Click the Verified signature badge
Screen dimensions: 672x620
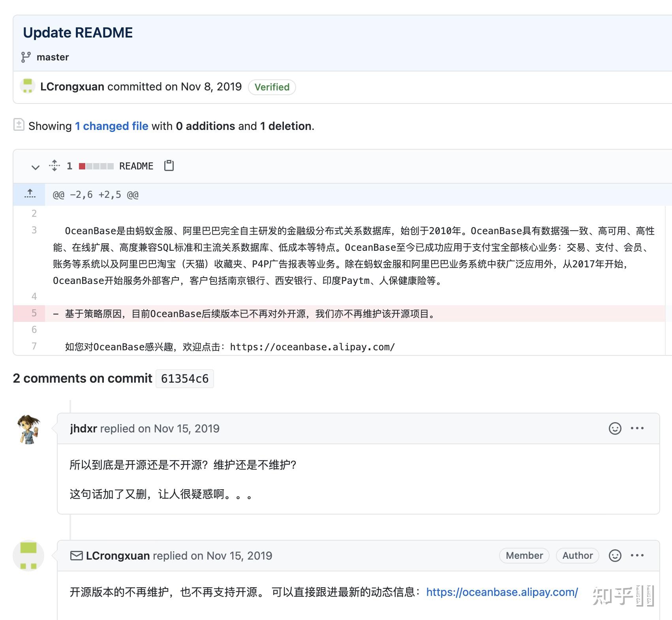(x=272, y=87)
